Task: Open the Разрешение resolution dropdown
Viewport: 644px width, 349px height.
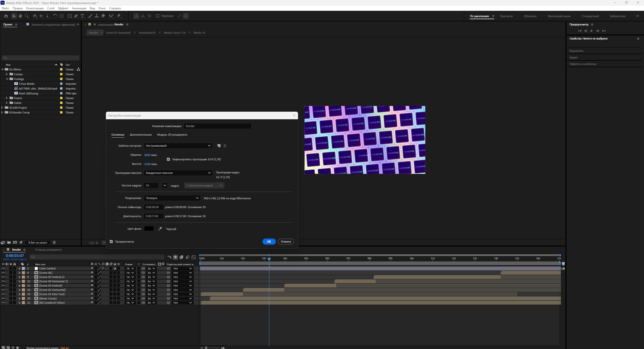Action: click(172, 198)
